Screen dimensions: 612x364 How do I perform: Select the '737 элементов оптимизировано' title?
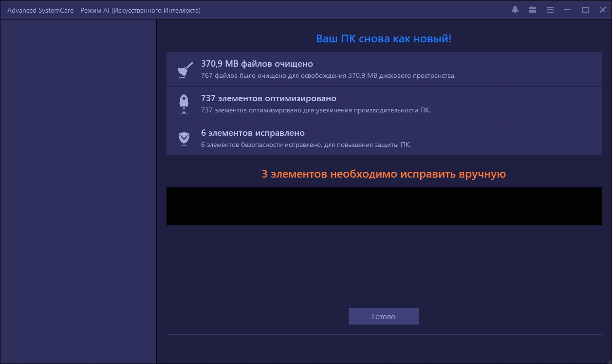coord(268,98)
